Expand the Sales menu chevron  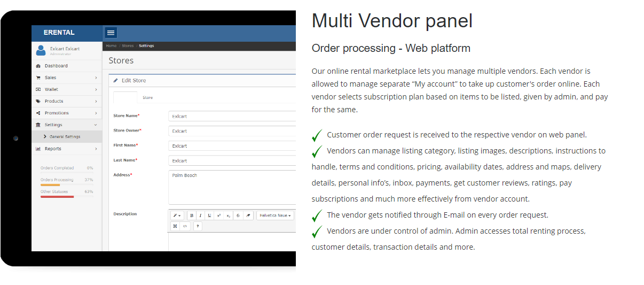[96, 78]
